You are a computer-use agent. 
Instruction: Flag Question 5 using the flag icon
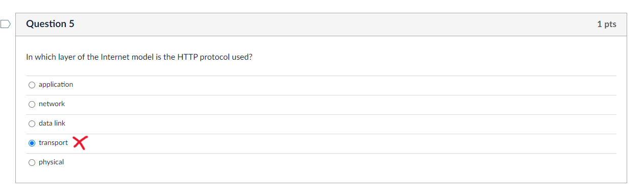5,23
